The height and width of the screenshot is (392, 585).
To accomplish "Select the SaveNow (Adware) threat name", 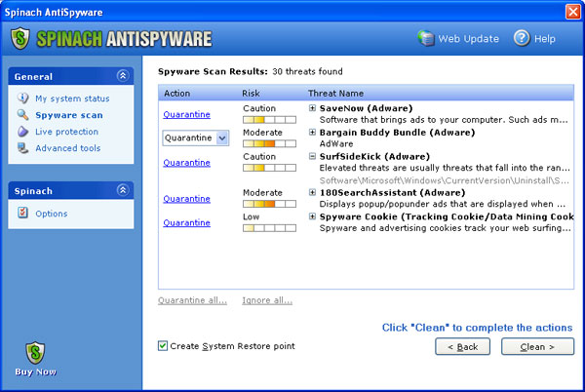I will [x=366, y=108].
